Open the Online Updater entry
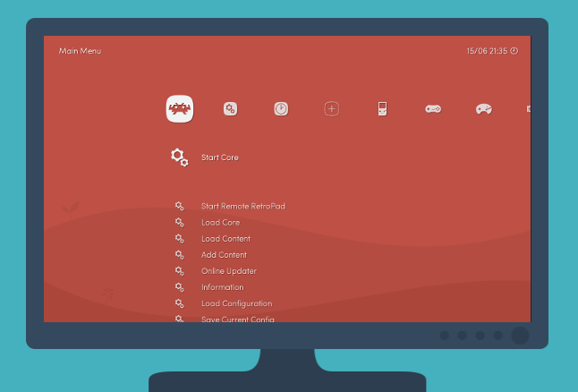This screenshot has width=578, height=392. (x=229, y=271)
